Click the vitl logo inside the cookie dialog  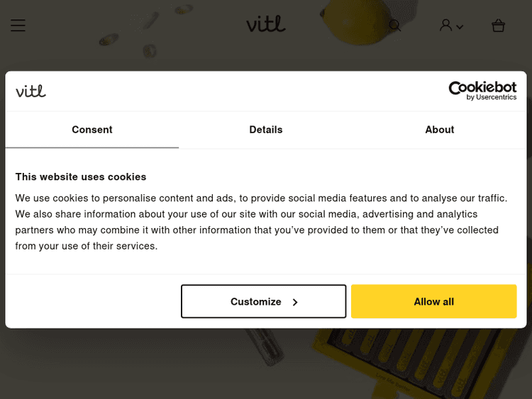(31, 91)
